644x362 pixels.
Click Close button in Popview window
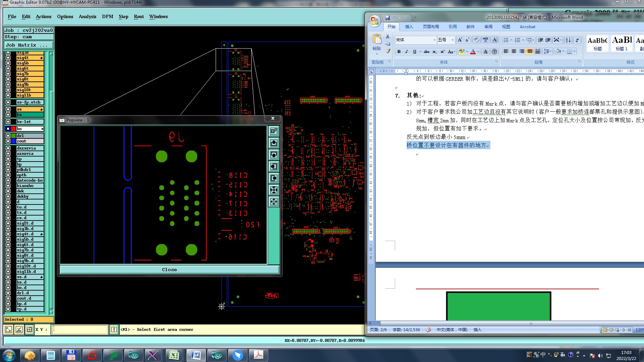click(x=169, y=269)
